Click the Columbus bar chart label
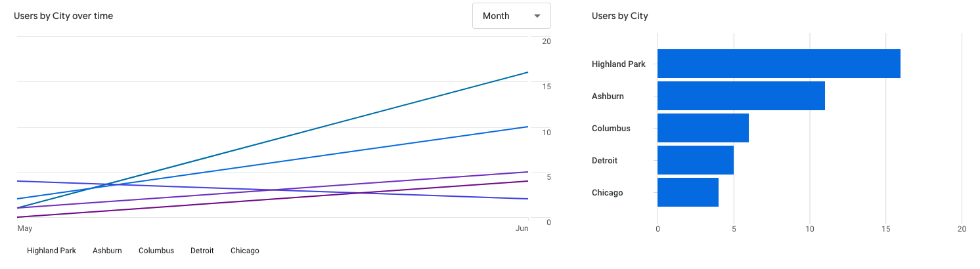Viewport: 980px width, 269px height. pyautogui.click(x=611, y=129)
